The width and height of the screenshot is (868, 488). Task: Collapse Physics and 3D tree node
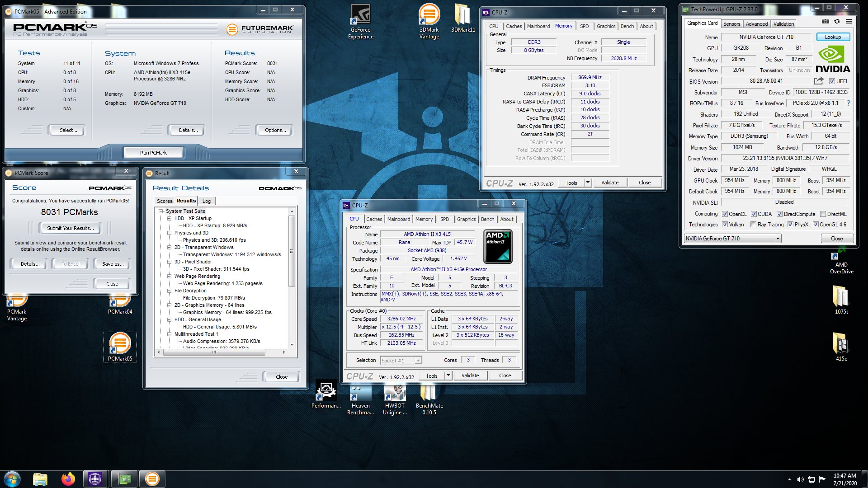pos(169,233)
